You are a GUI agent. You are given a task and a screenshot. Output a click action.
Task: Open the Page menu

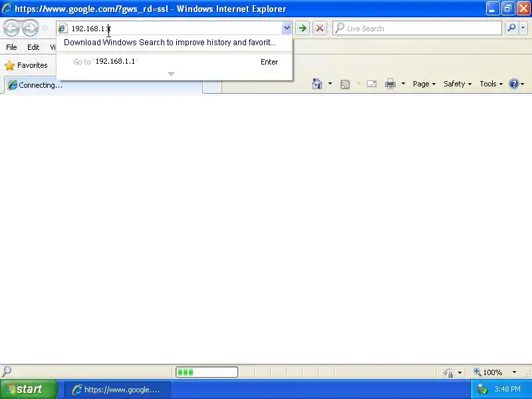tap(424, 84)
